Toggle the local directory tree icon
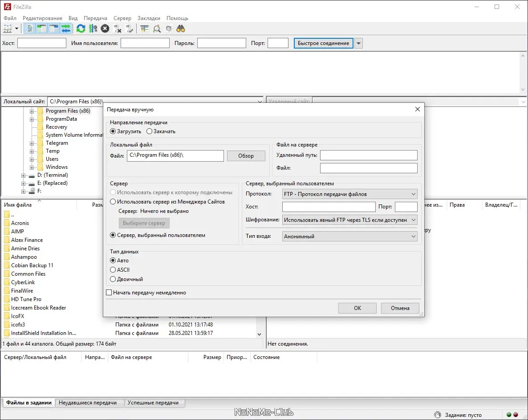The width and height of the screenshot is (528, 420). tap(42, 29)
